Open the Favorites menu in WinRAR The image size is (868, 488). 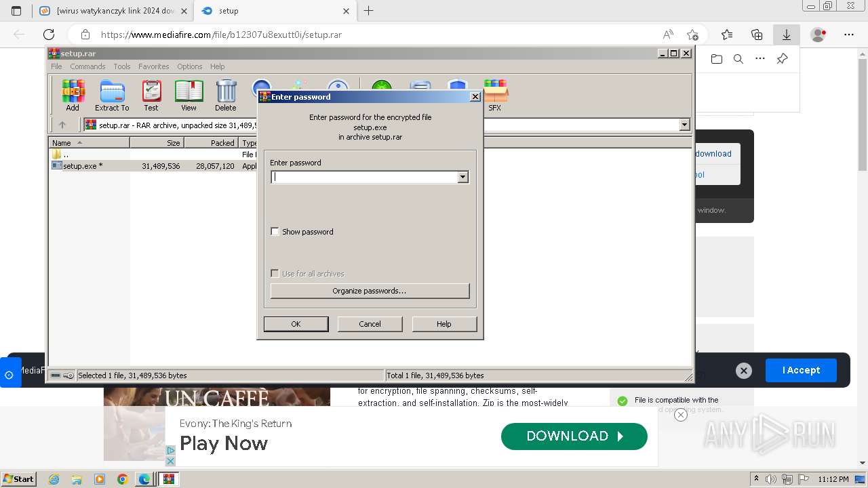154,66
